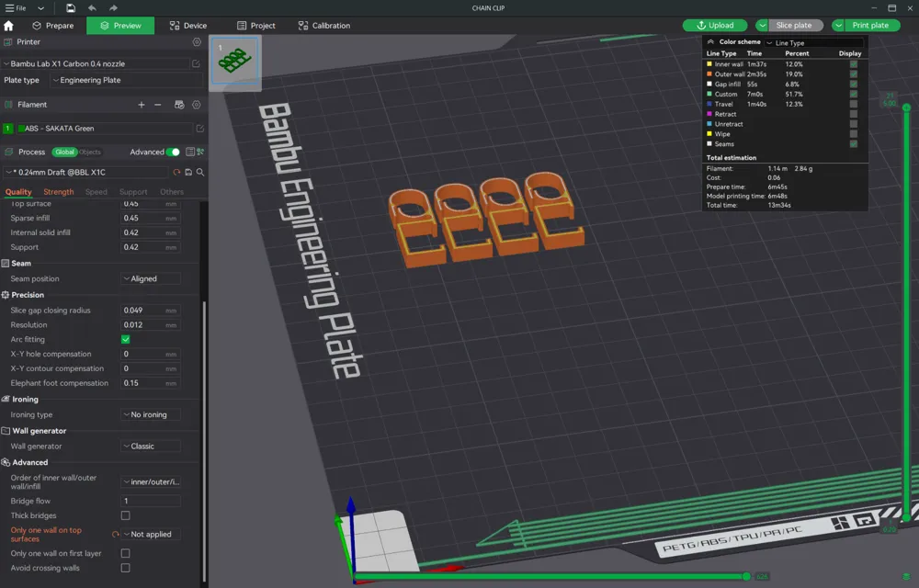Open the Color scheme Line Type dropdown
Viewport: 919px width, 588px height.
(813, 43)
